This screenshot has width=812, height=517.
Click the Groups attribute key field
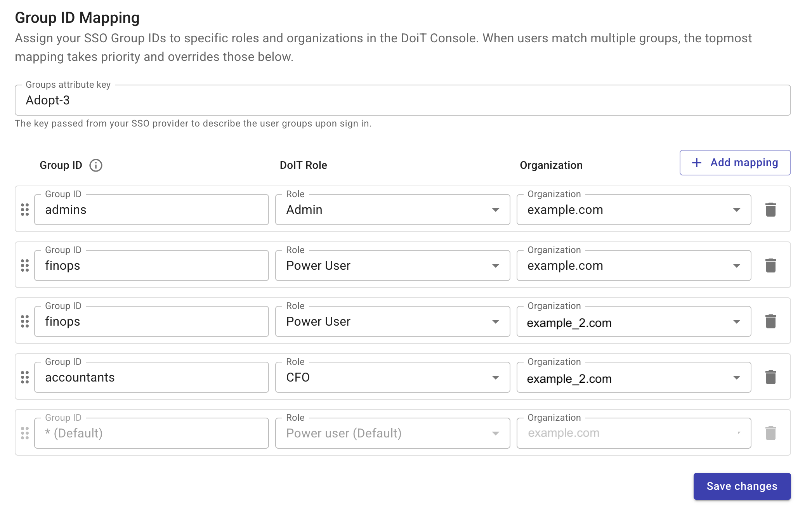coord(402,101)
